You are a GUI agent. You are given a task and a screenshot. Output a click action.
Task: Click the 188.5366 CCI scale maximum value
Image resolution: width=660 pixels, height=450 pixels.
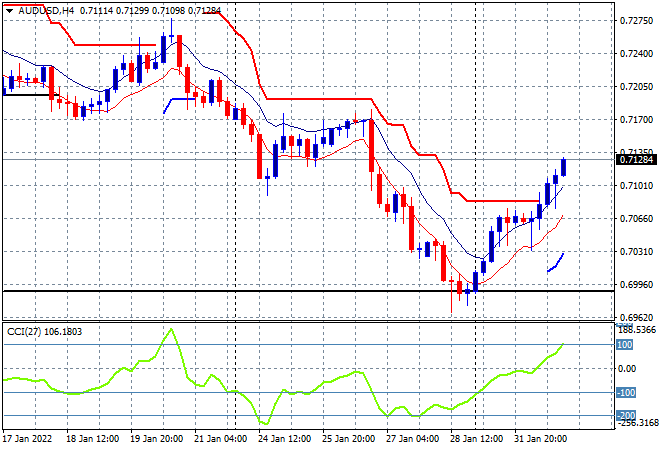coord(636,330)
